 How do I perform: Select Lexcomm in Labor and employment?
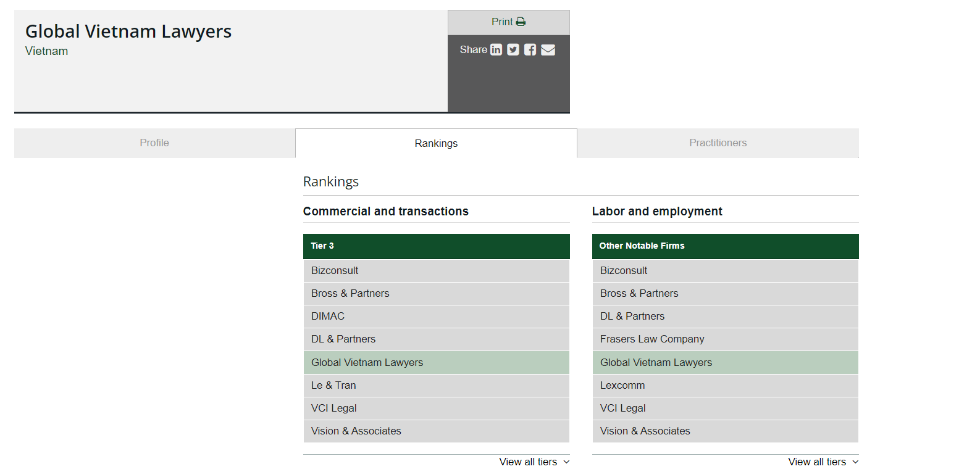pyautogui.click(x=622, y=386)
